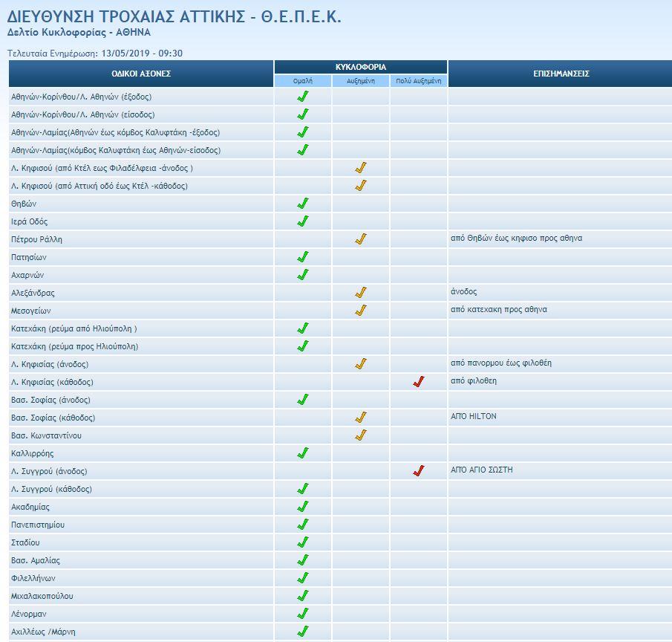Click the Αυξημένη traffic column header
This screenshot has width=672, height=642.
coord(361,80)
